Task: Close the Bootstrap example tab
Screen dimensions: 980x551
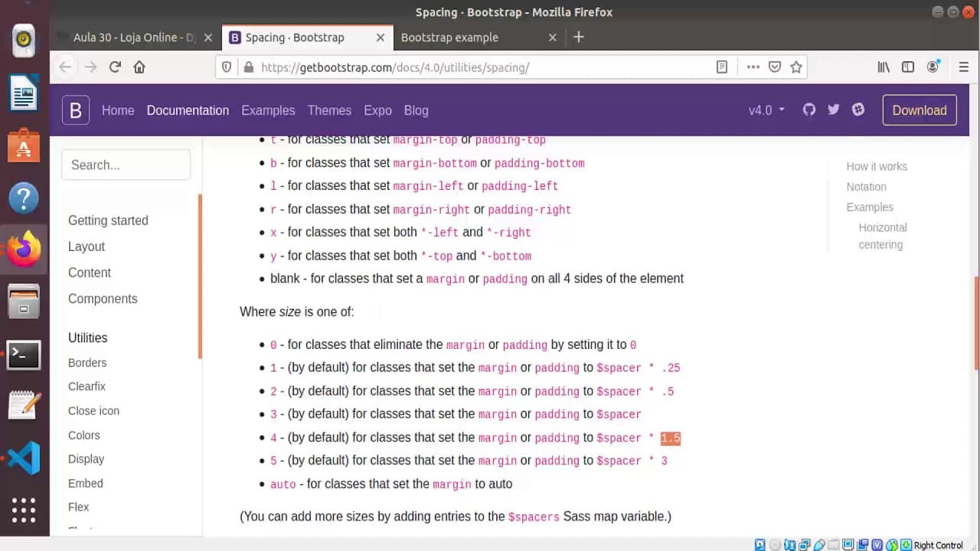Action: [553, 37]
